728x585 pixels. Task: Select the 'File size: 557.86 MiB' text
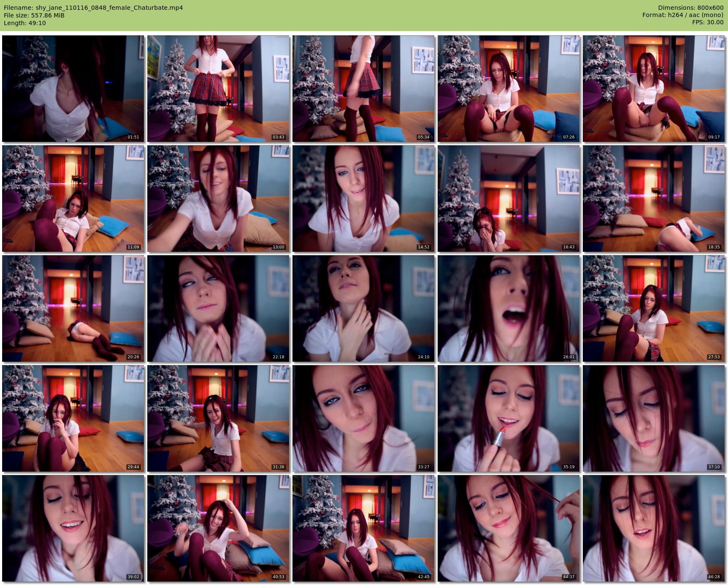(34, 15)
